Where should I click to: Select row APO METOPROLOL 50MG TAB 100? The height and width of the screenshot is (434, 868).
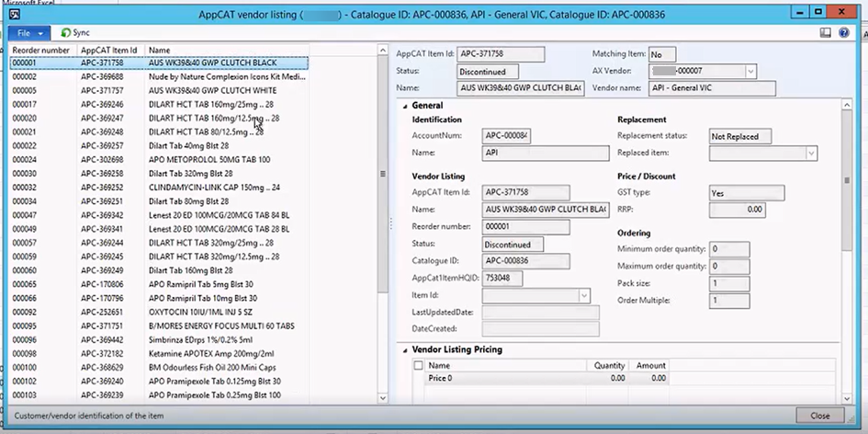[158, 160]
